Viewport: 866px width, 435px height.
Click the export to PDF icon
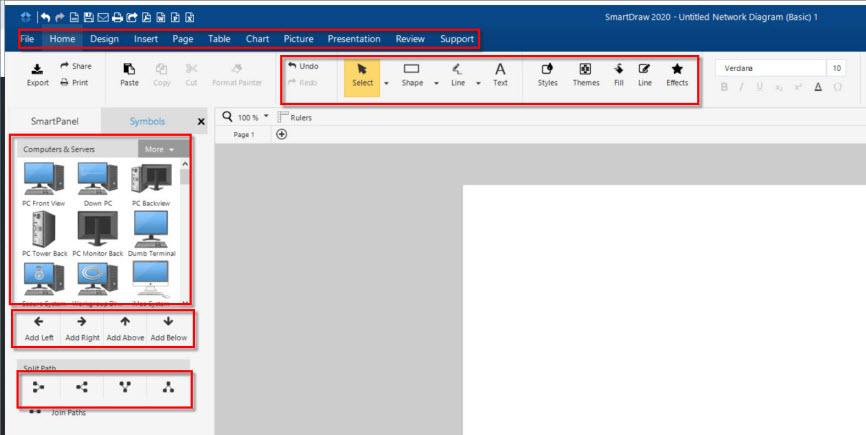(146, 18)
